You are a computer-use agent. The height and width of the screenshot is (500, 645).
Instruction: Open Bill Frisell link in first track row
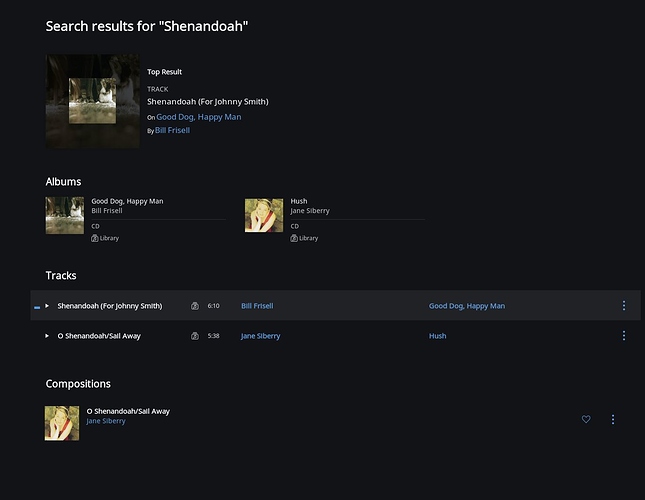pyautogui.click(x=257, y=306)
